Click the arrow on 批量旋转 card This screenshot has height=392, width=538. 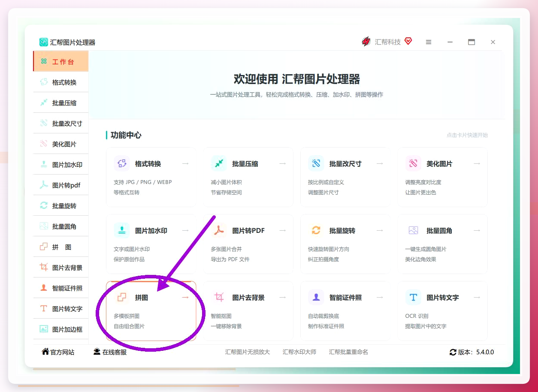(x=380, y=230)
